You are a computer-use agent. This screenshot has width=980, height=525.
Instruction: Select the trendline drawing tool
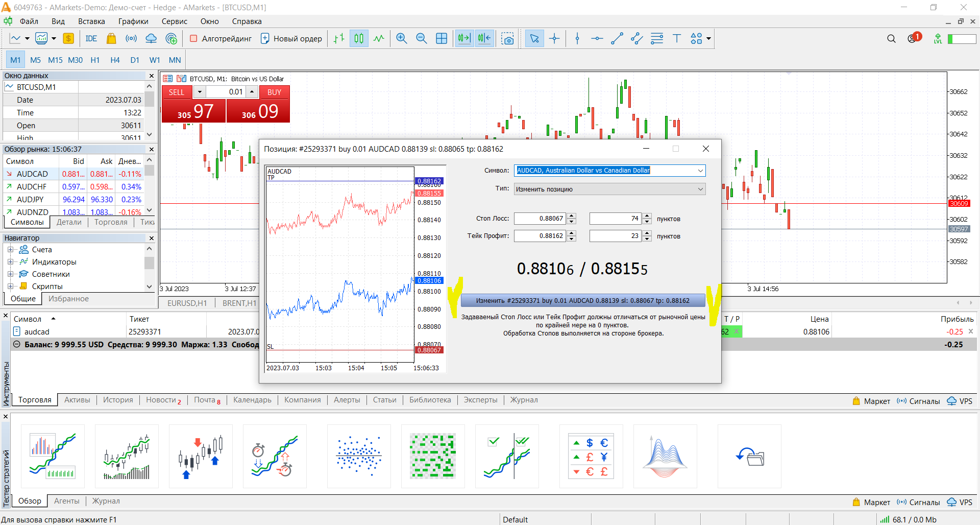pos(617,39)
